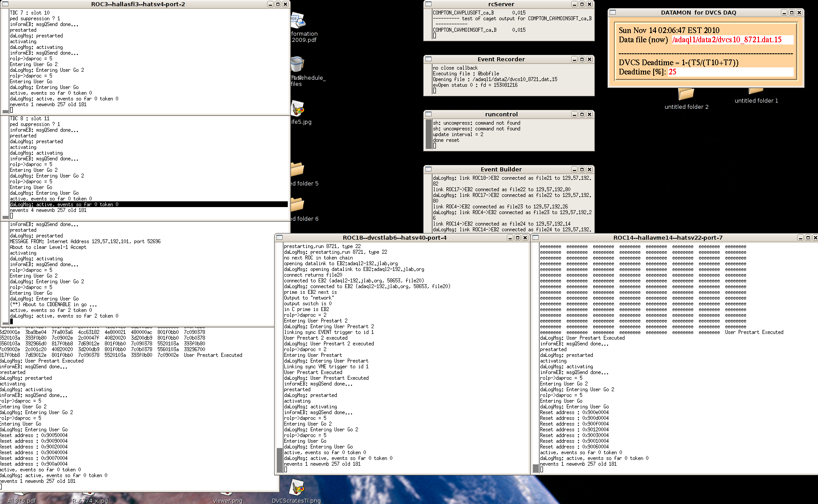
Task: Minimize the rcServer window
Action: [x=574, y=4]
